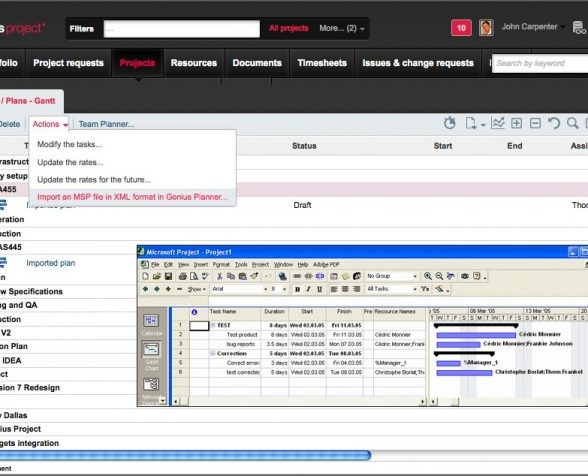The height and width of the screenshot is (476, 588).
Task: Click the New file icon in Microsoft Project
Action: click(x=145, y=276)
